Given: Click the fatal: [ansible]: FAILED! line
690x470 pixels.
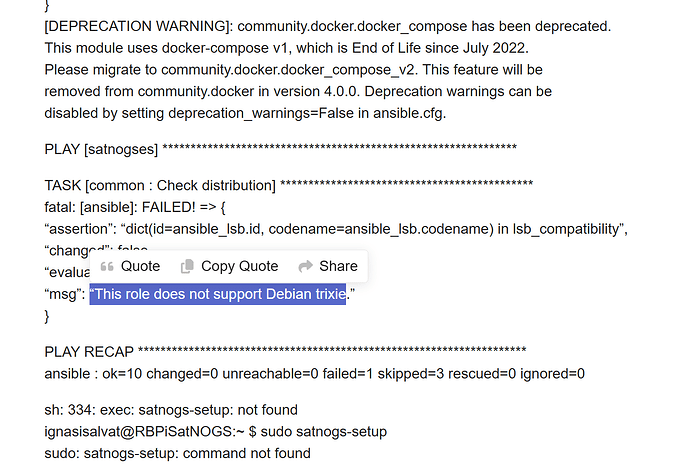Looking at the screenshot, I should pos(136,207).
